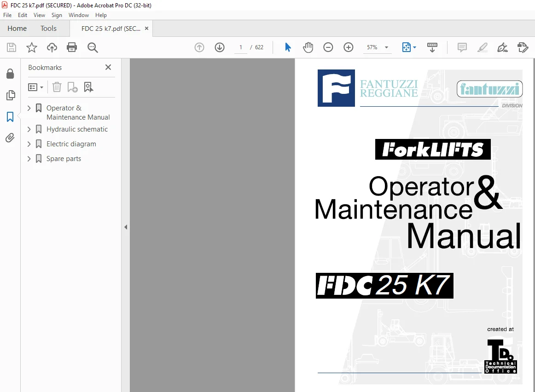
Task: Open the Sign menu
Action: tap(57, 15)
